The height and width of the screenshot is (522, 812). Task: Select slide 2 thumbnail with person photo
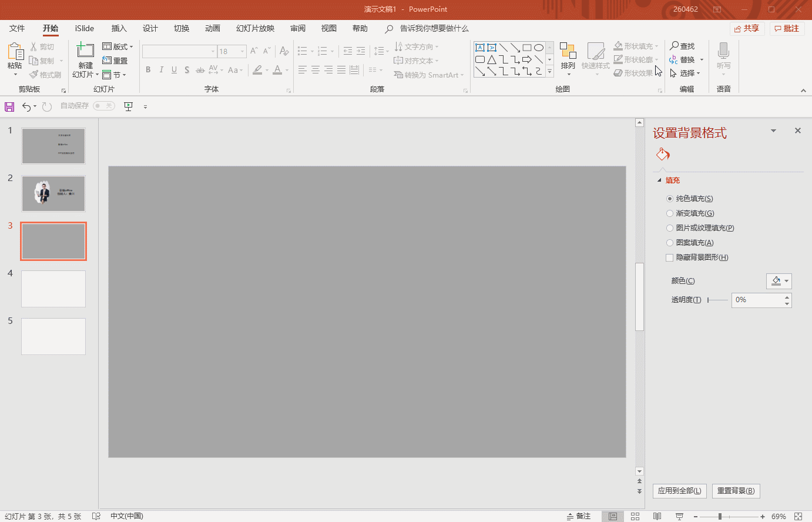pos(53,193)
